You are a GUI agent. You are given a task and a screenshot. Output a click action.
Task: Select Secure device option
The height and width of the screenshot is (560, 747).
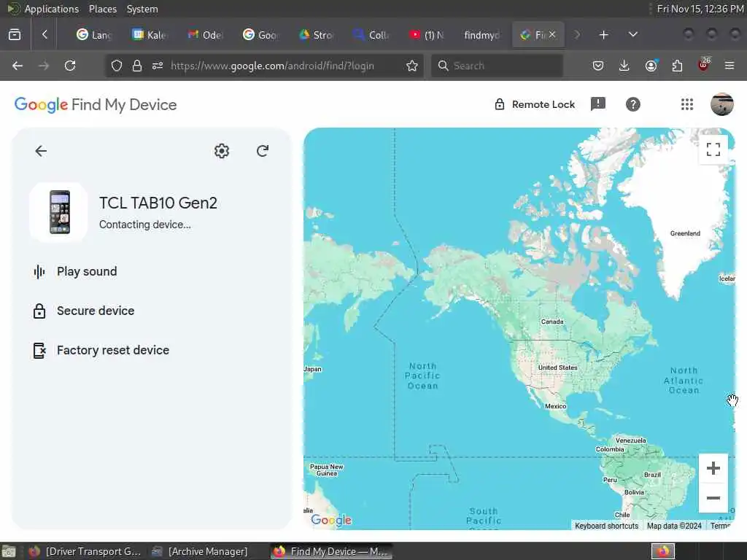click(84, 311)
